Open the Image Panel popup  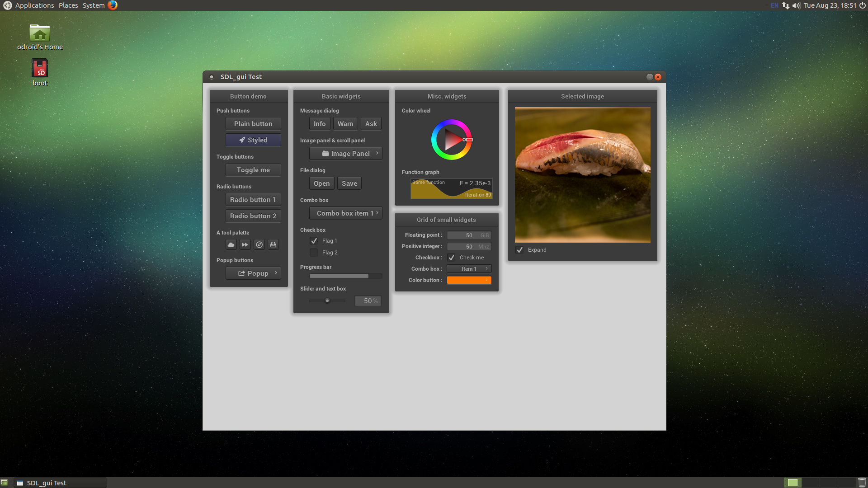[346, 154]
